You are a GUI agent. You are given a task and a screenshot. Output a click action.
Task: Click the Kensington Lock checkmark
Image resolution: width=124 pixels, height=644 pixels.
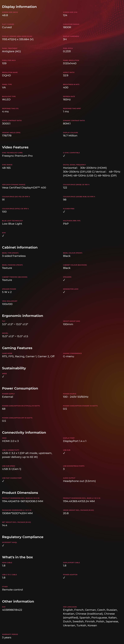64,292
